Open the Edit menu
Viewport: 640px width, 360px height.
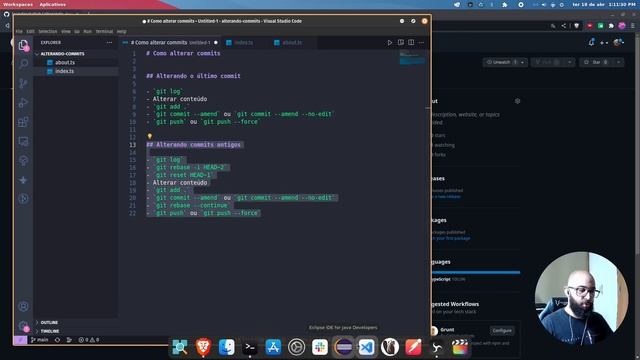pos(31,31)
